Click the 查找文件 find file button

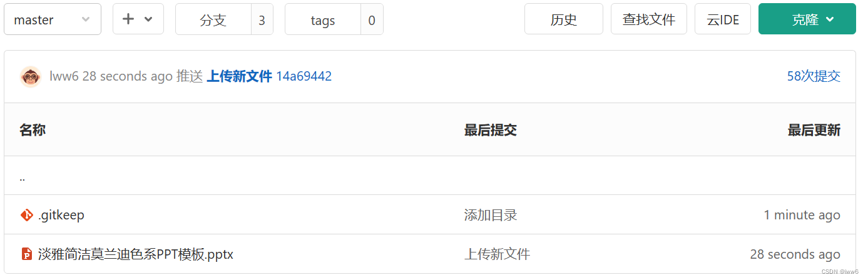(x=649, y=19)
